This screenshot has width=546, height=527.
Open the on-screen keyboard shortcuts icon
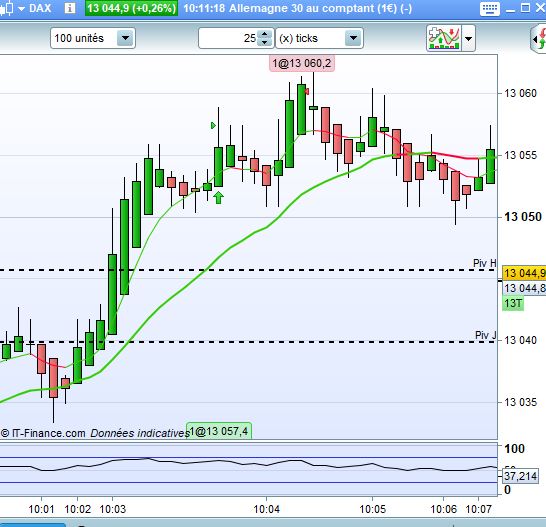(x=490, y=8)
